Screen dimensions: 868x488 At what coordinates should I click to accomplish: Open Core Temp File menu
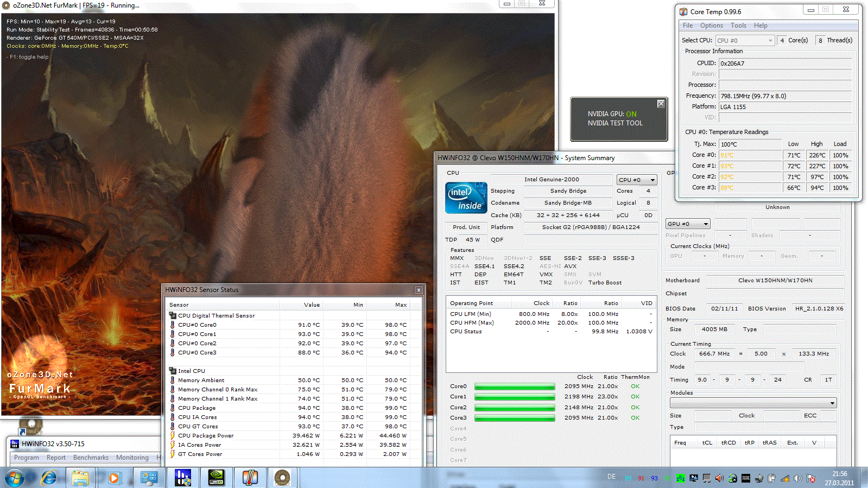[688, 26]
